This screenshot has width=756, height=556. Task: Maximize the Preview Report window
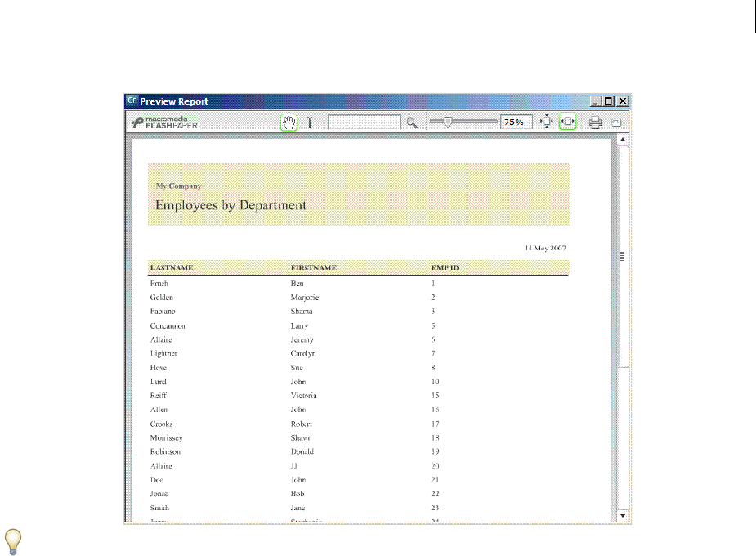pyautogui.click(x=608, y=101)
